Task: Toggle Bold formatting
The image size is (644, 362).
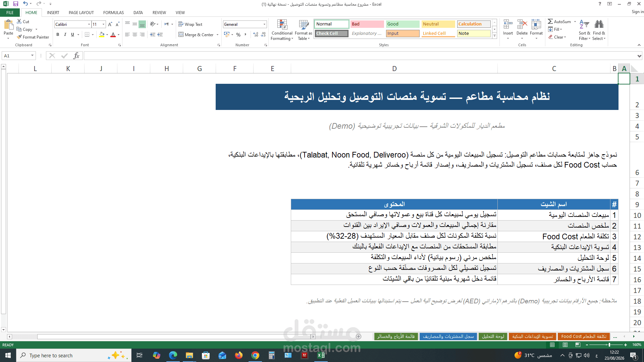Action: [x=58, y=35]
